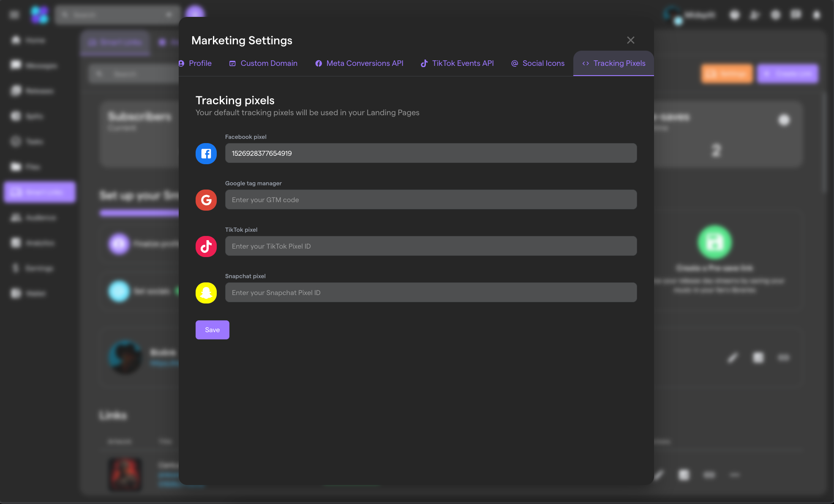Viewport: 834px width, 504px height.
Task: Click the TikTok logo icon
Action: coord(206,247)
